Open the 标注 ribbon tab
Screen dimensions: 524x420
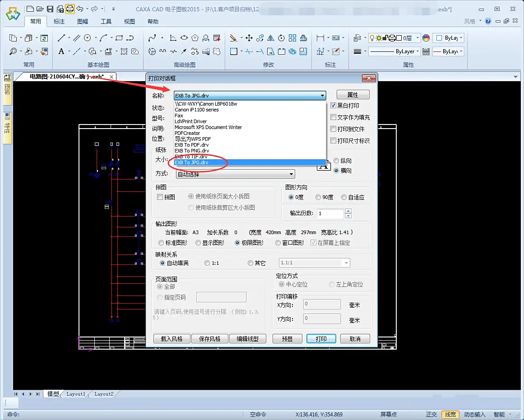[59, 21]
